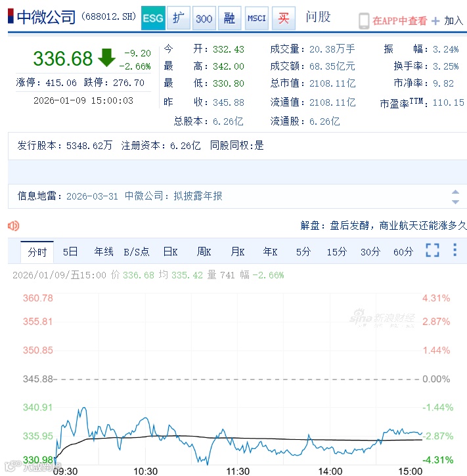Switch to the 年线 chart tab
Viewport: 467px width, 476px height.
[x=104, y=251]
